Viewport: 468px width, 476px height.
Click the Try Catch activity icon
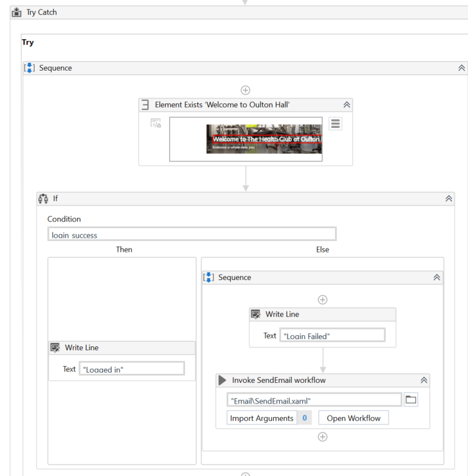click(x=17, y=12)
